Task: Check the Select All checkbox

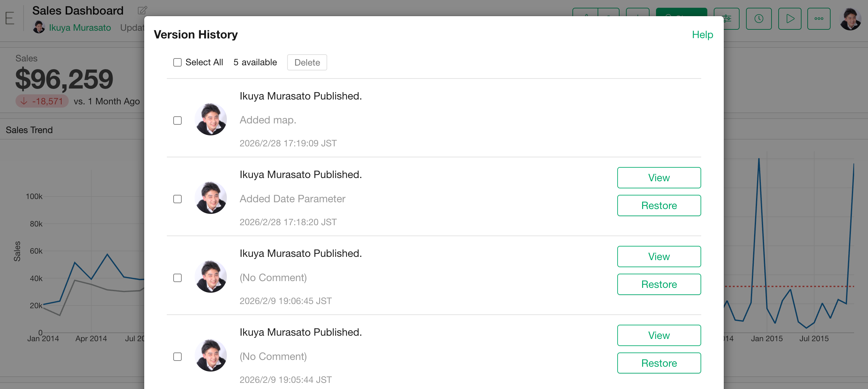Action: point(177,62)
